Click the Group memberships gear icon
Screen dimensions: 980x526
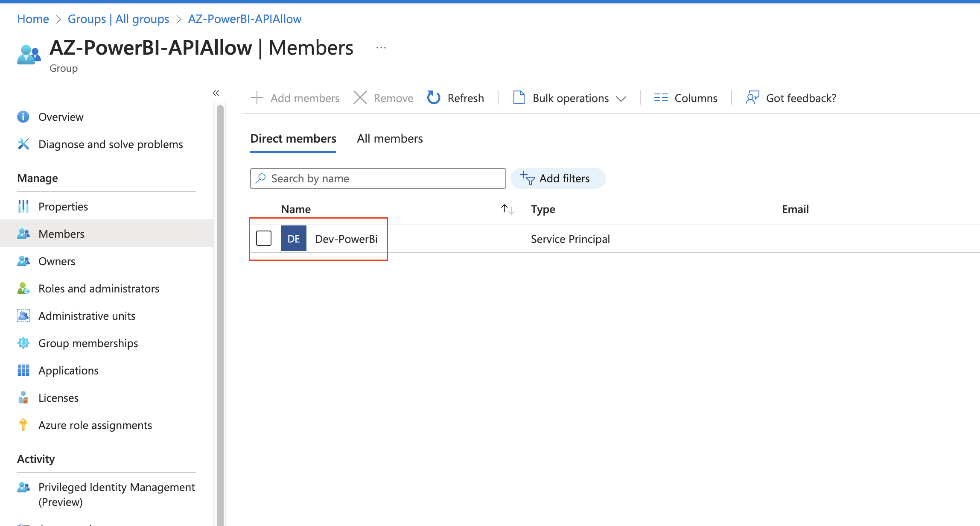coord(23,343)
